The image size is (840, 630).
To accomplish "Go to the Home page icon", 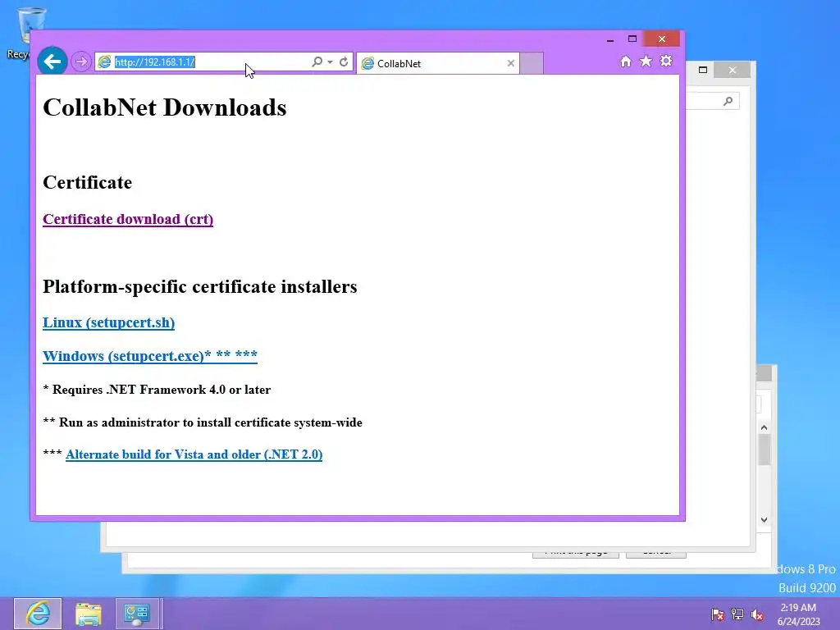I will click(x=626, y=62).
